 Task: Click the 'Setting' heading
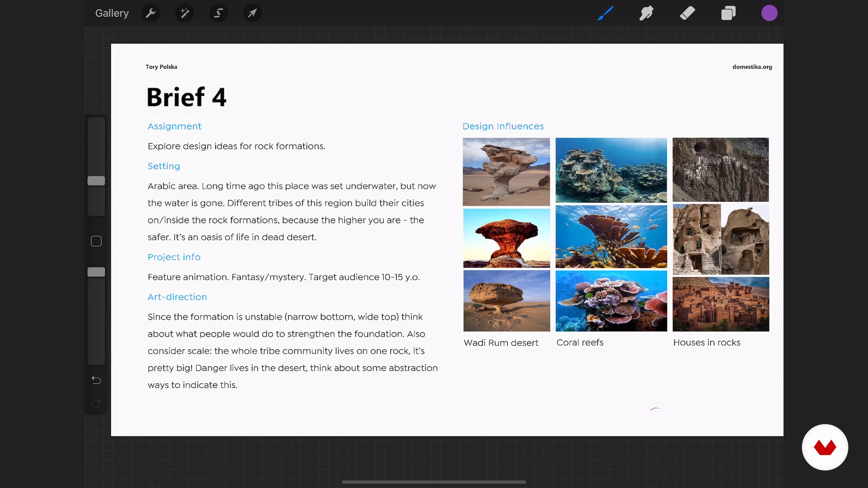click(x=164, y=166)
